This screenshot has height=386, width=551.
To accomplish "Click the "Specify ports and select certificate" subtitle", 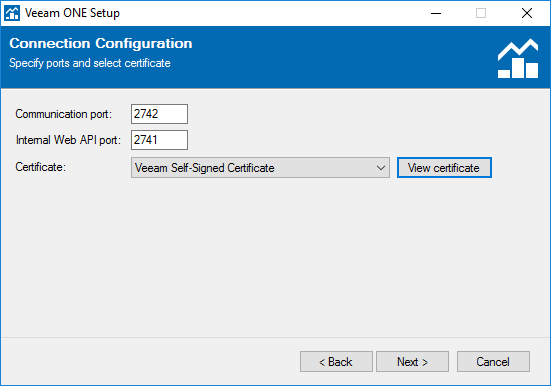I will click(90, 63).
